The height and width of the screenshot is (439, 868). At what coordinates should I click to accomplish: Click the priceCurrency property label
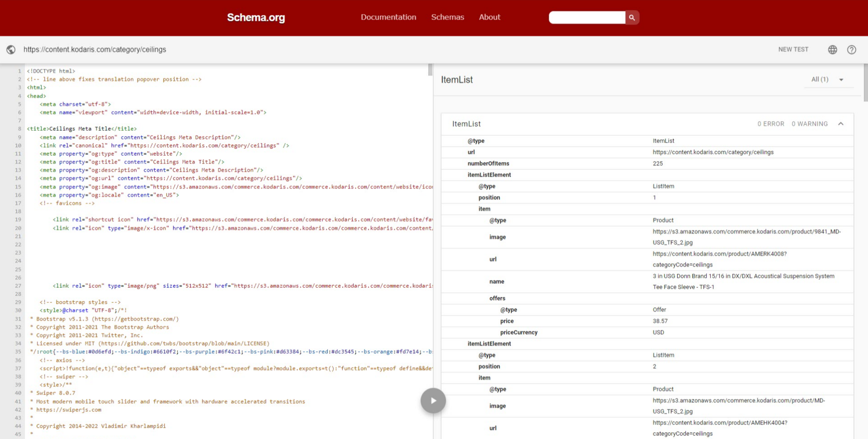(519, 332)
